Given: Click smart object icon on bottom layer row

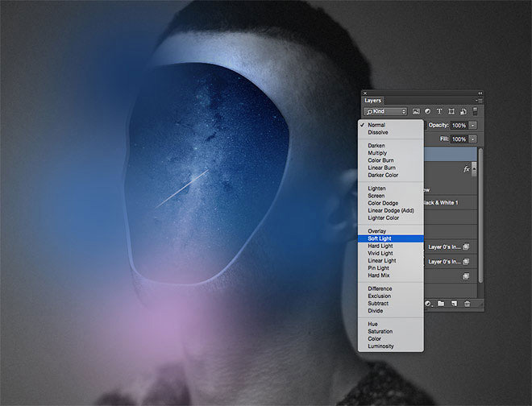Looking at the screenshot, I should [466, 276].
